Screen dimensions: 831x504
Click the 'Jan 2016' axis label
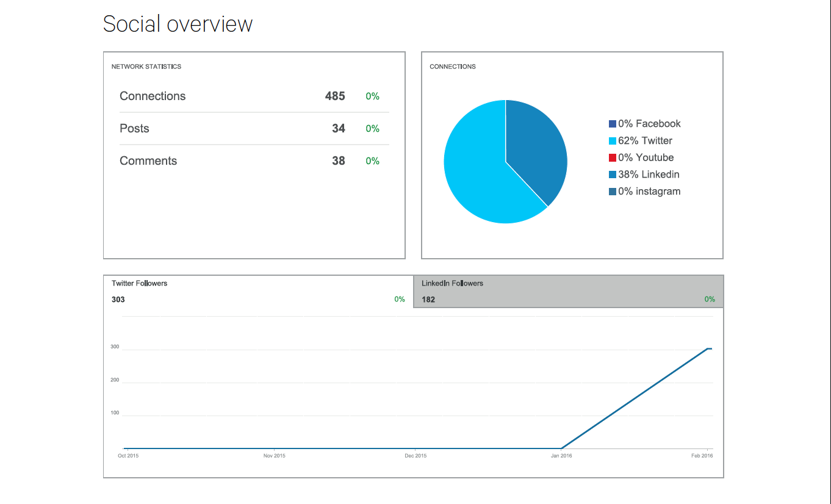click(561, 456)
